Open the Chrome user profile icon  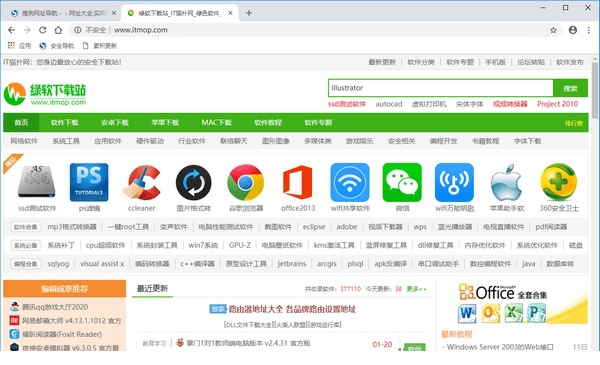(573, 30)
